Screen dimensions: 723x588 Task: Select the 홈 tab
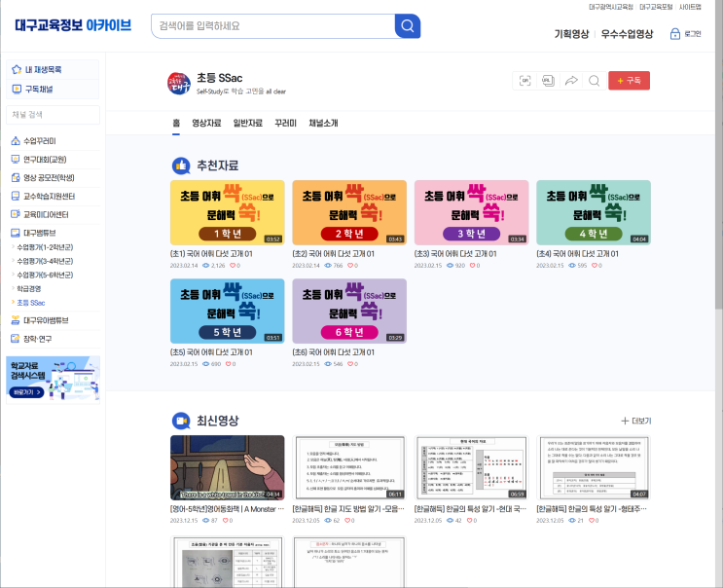176,123
